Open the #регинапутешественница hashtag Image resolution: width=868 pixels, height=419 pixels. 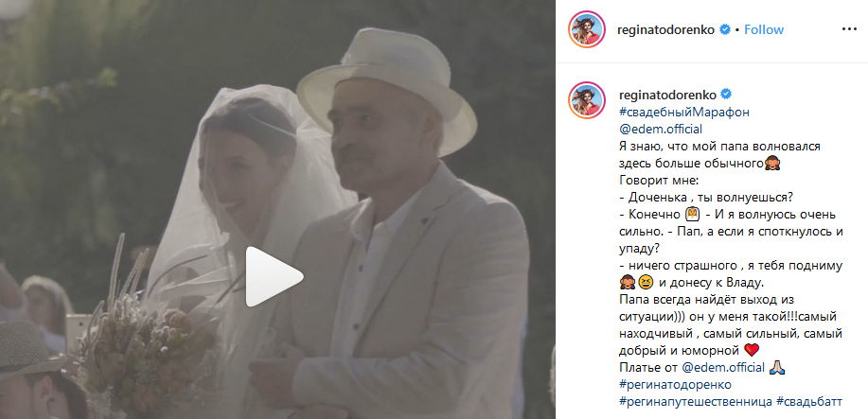694,402
